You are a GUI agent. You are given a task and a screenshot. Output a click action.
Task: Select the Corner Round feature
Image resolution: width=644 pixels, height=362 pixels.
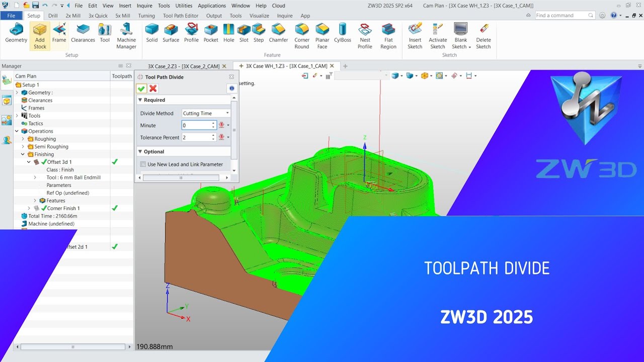coord(302,36)
